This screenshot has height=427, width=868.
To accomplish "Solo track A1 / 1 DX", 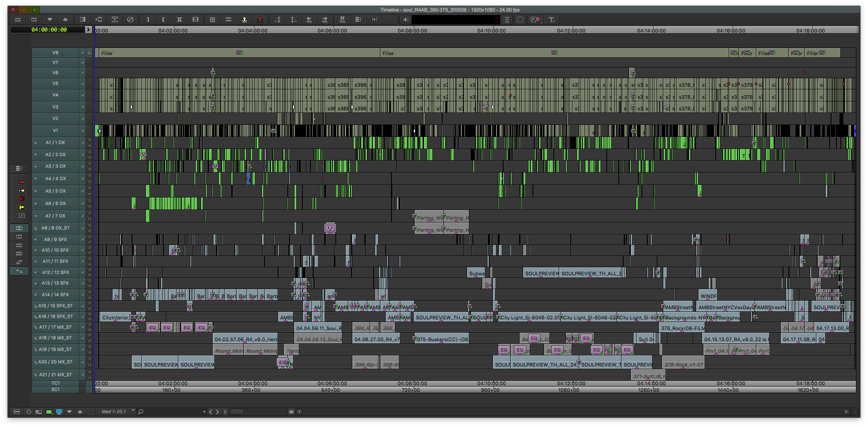I will coord(89,140).
